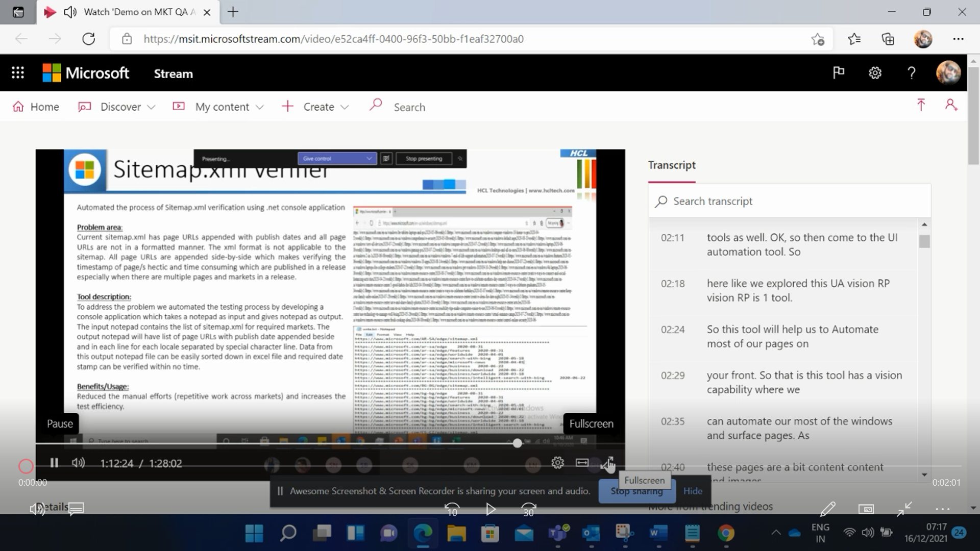This screenshot has width=980, height=551.
Task: View site information lock icon
Action: 127,39
